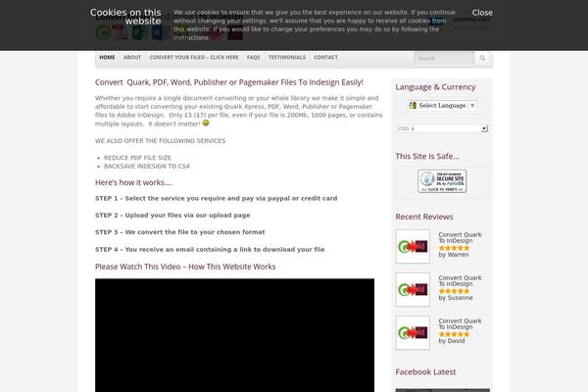The height and width of the screenshot is (392, 588).
Task: Click the Google Translate icon
Action: click(x=413, y=106)
